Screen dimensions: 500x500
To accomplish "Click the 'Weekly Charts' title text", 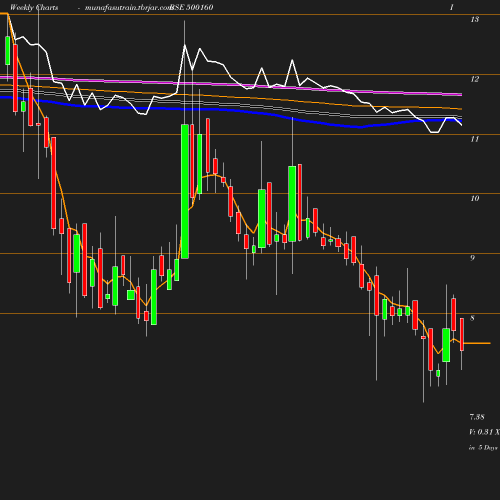I will 34,8.
